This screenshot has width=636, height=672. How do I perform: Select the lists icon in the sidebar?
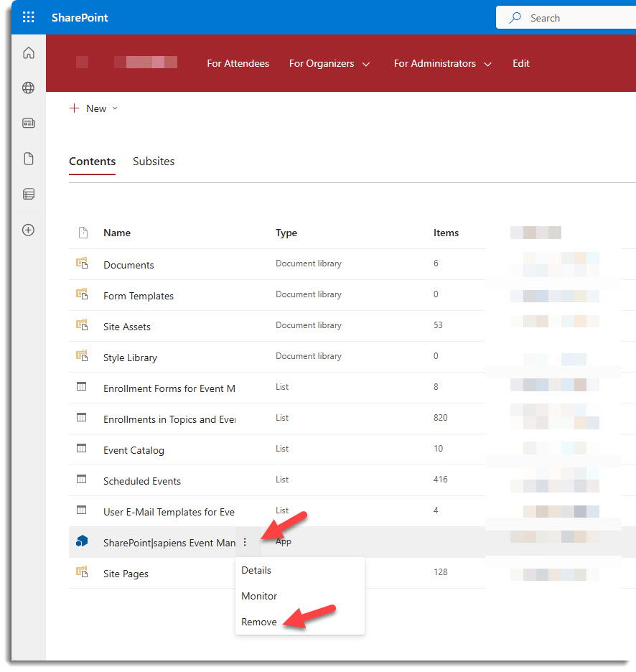[27, 194]
